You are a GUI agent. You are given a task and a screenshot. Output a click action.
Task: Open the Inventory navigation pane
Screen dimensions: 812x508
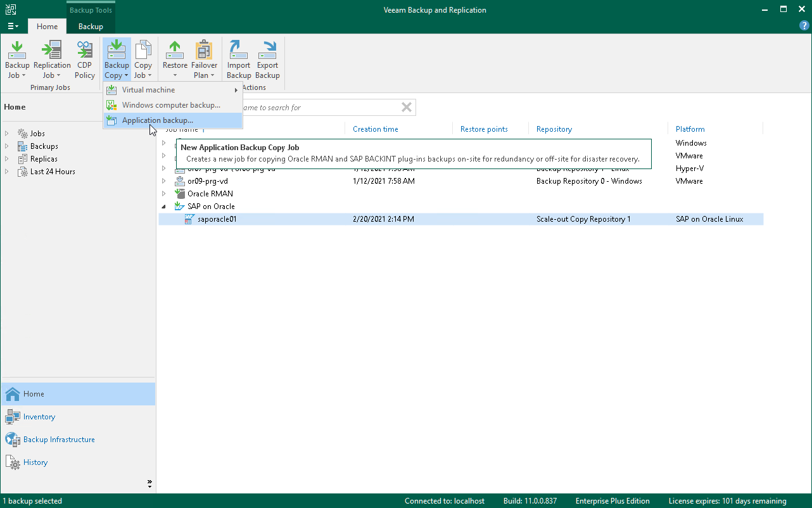click(x=78, y=417)
